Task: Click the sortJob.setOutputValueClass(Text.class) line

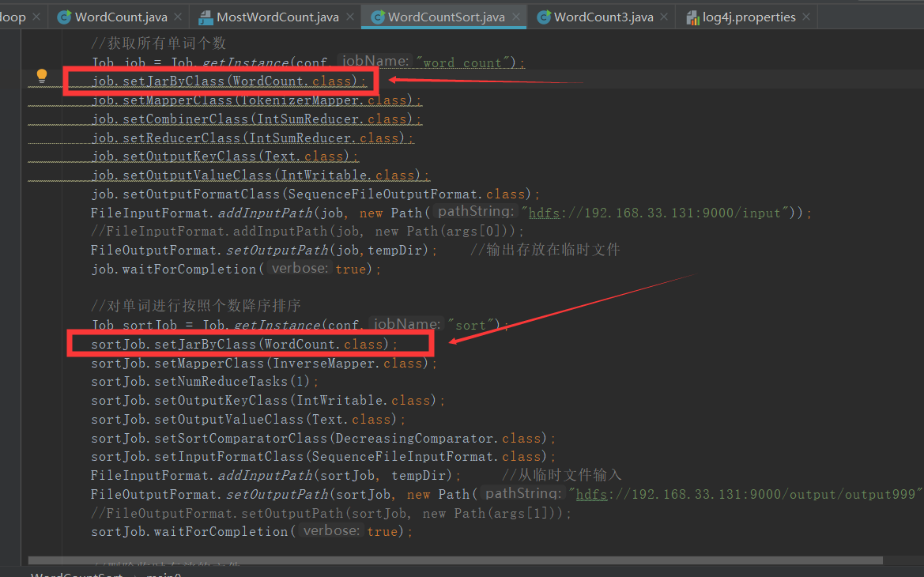Action: coord(248,419)
